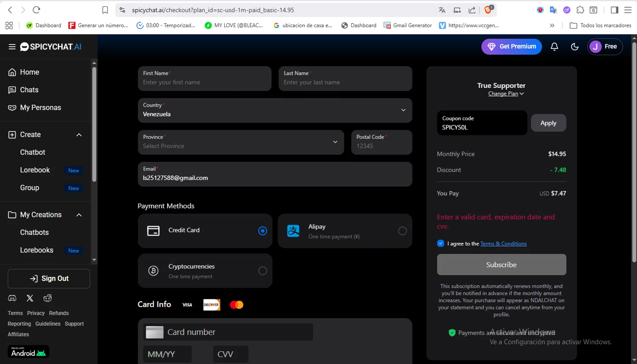The image size is (637, 364).
Task: Open the Country dropdown
Action: [x=275, y=110]
